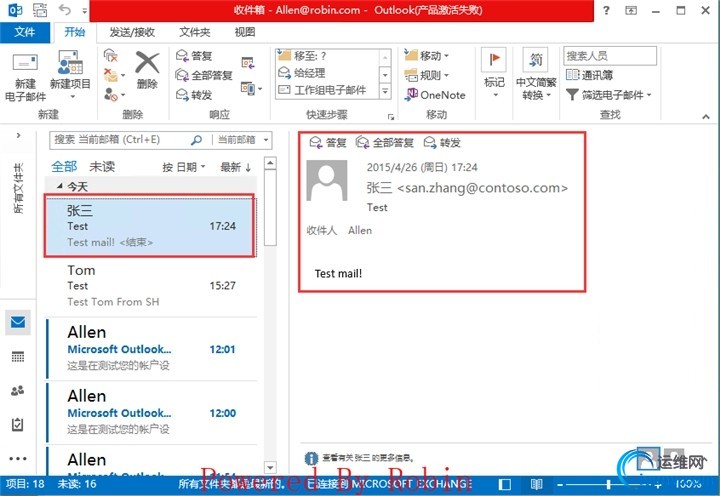Image resolution: width=720 pixels, height=496 pixels.
Task: Click the Delete (删除) X icon
Action: pyautogui.click(x=147, y=63)
